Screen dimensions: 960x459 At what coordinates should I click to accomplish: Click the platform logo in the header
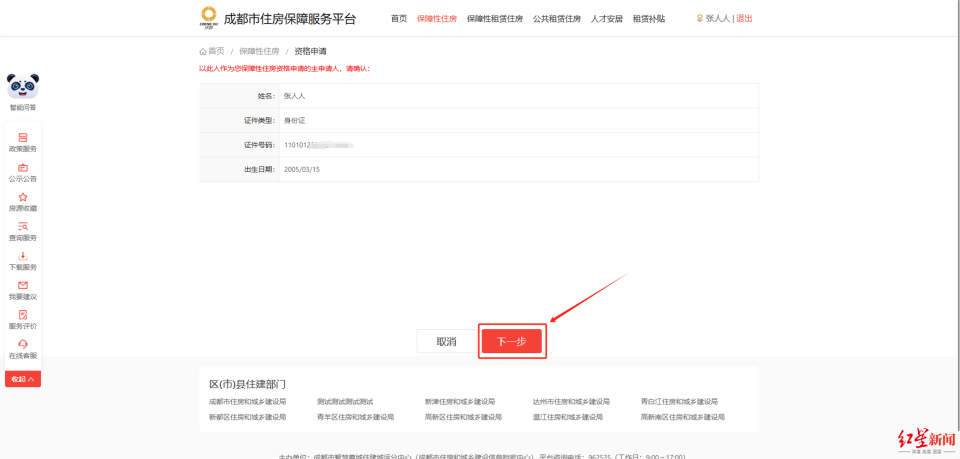[x=209, y=18]
